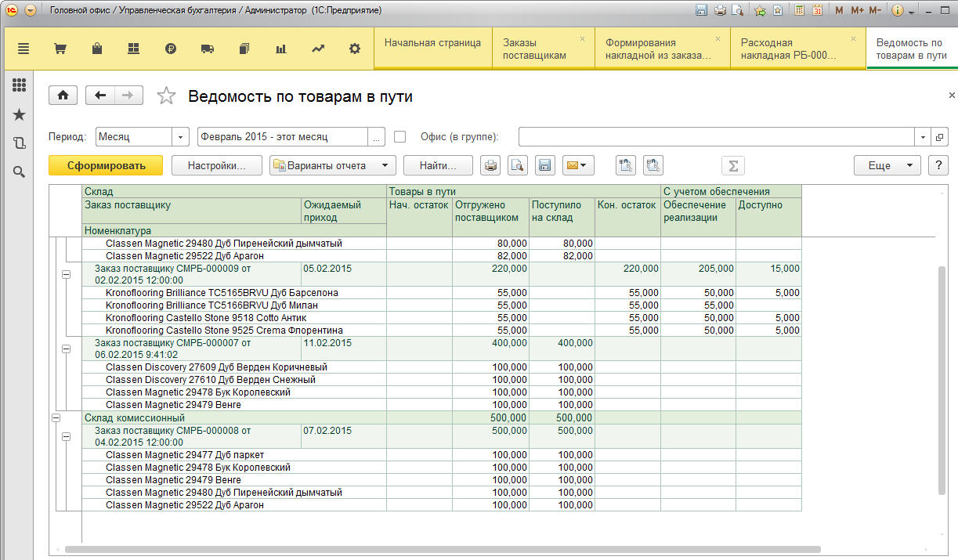Select the Kronoflooring Castello Stone 9518 Cotto Антик row

tap(442, 318)
